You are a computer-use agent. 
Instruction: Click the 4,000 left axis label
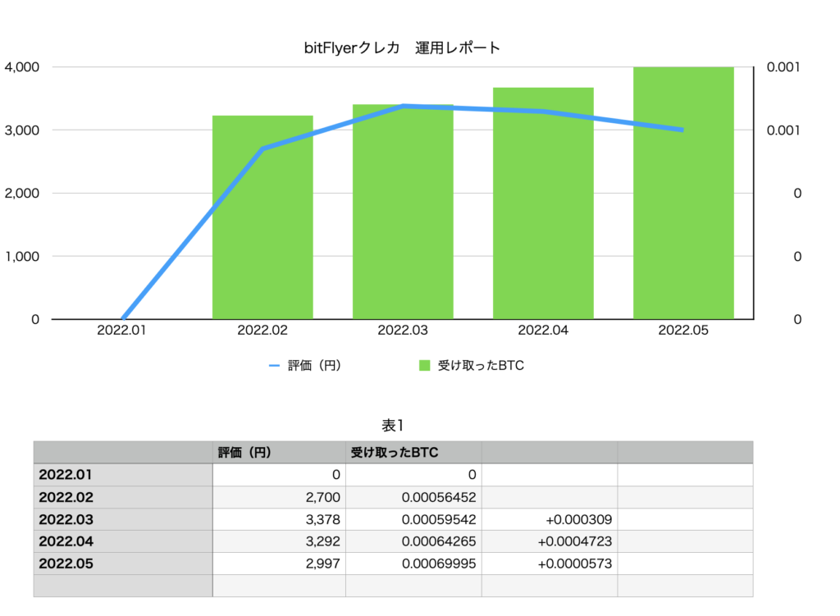click(22, 67)
